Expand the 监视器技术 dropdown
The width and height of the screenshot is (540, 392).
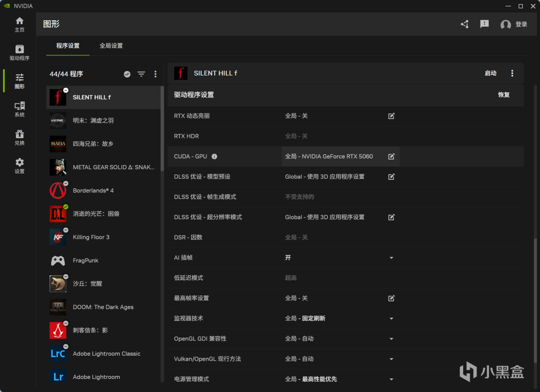[391, 319]
